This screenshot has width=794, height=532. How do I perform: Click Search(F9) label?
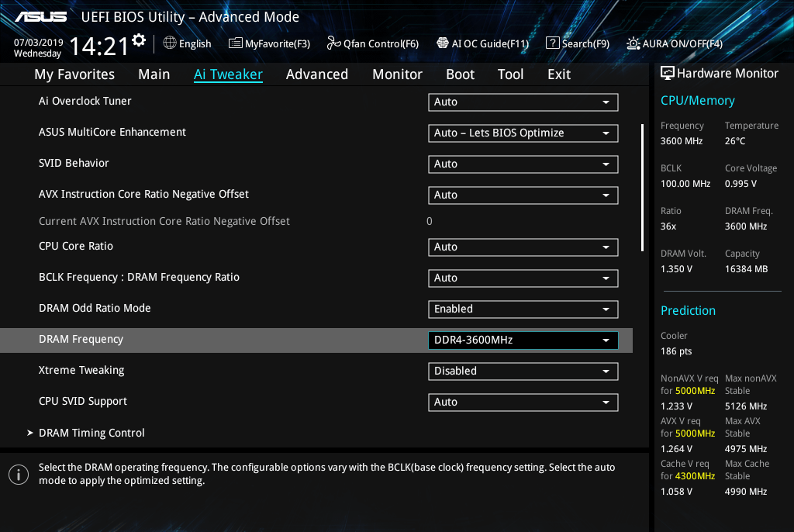tap(585, 43)
